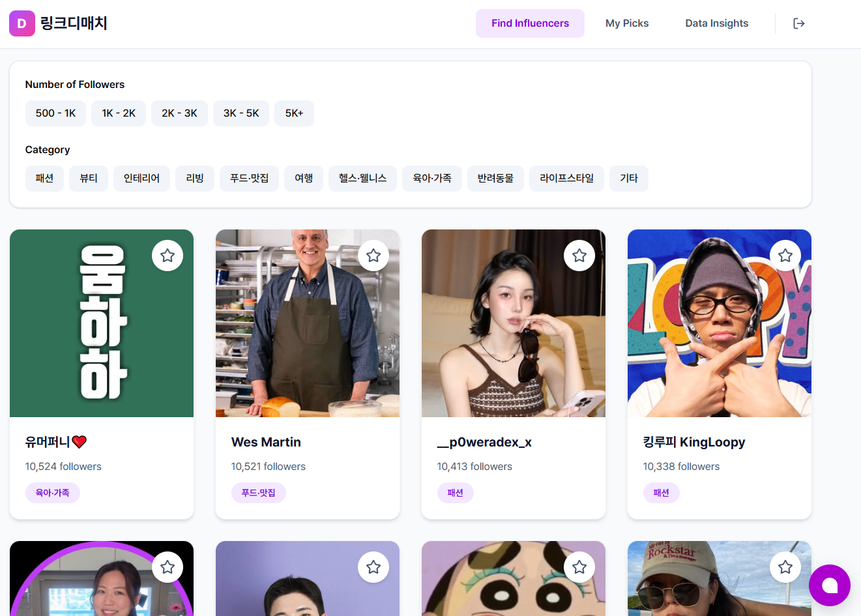The height and width of the screenshot is (616, 861).
Task: Filter followers by 3K - 5K
Action: [241, 113]
